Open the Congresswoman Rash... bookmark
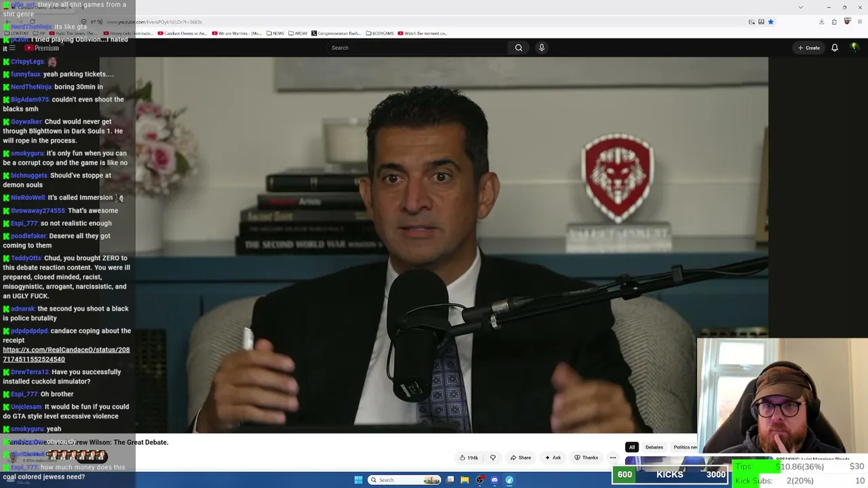 pos(336,33)
